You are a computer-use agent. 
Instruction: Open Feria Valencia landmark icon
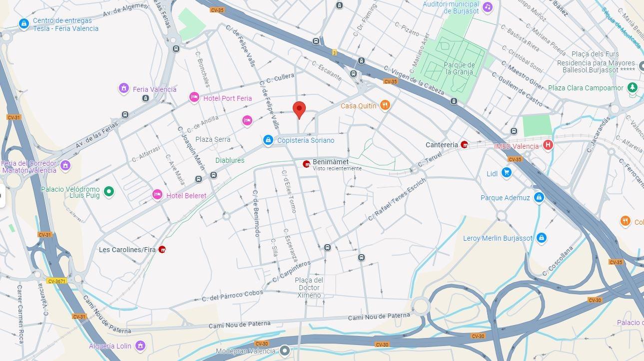pos(124,88)
